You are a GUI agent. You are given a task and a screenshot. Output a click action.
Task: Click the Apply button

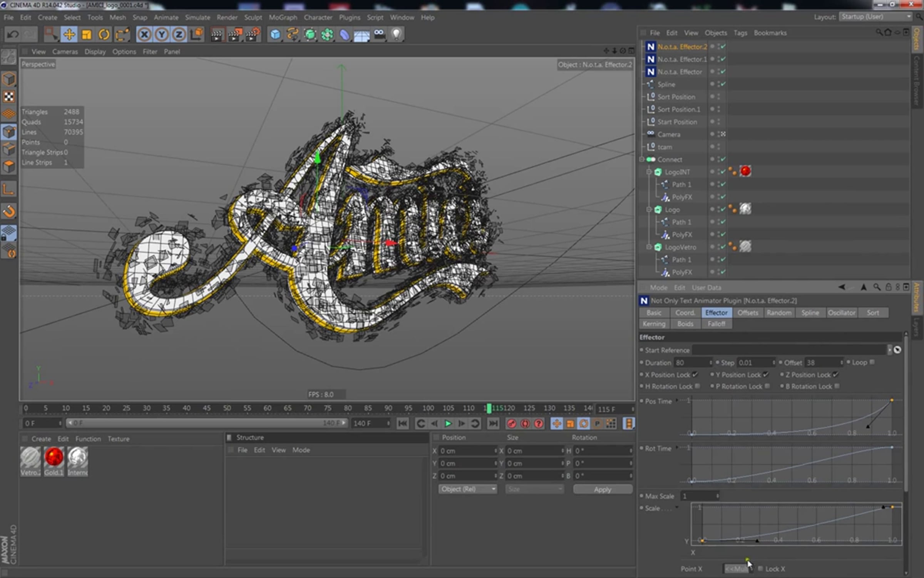point(603,489)
